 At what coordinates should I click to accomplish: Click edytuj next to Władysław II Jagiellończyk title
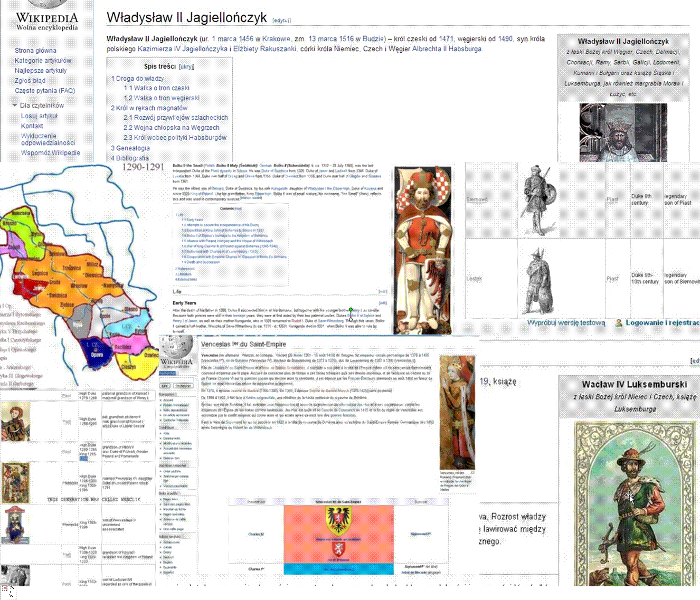[x=281, y=21]
